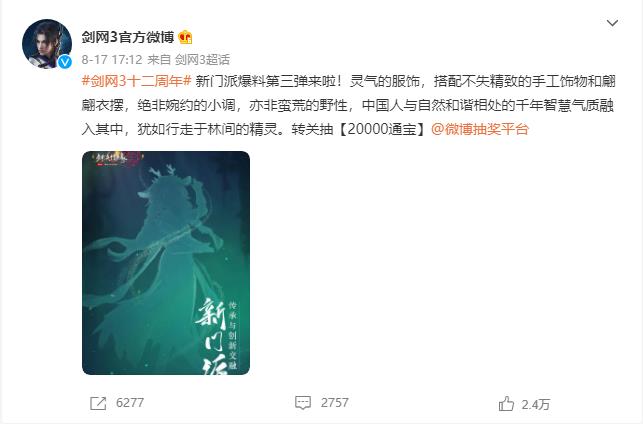Click the repost share icon
Image resolution: width=643 pixels, height=424 pixels.
(98, 403)
